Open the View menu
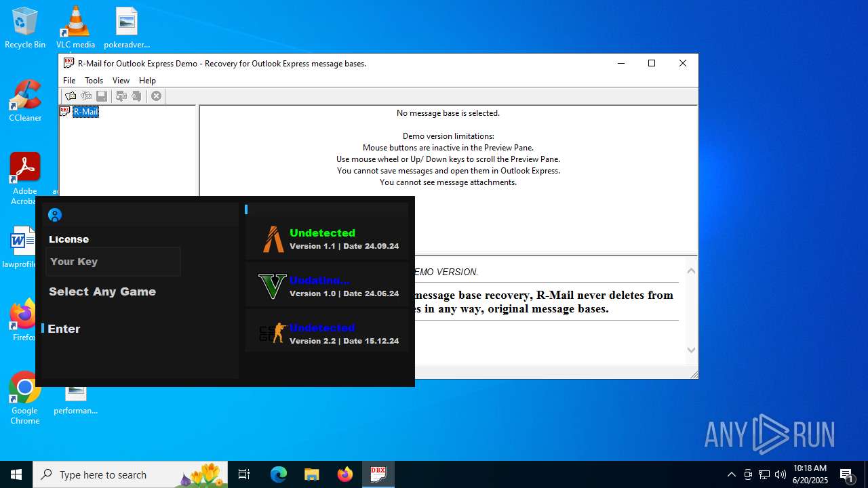Screen dimensions: 868x488 pyautogui.click(x=121, y=81)
